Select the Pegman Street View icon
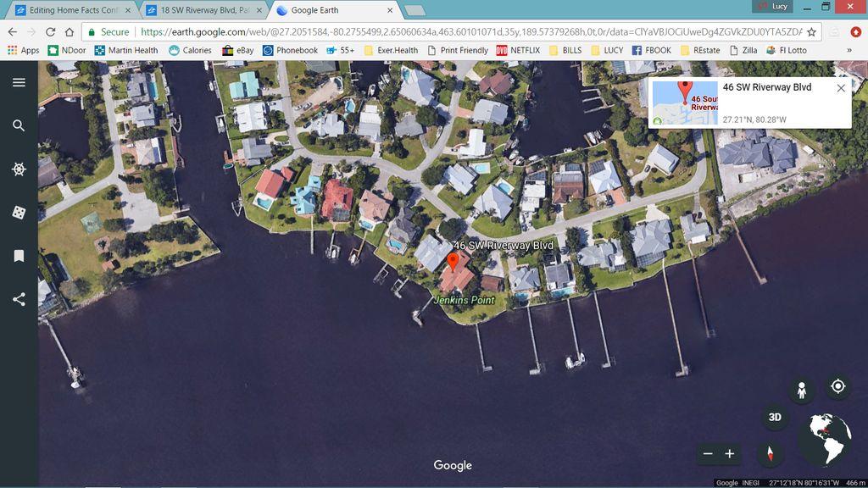 pyautogui.click(x=800, y=390)
